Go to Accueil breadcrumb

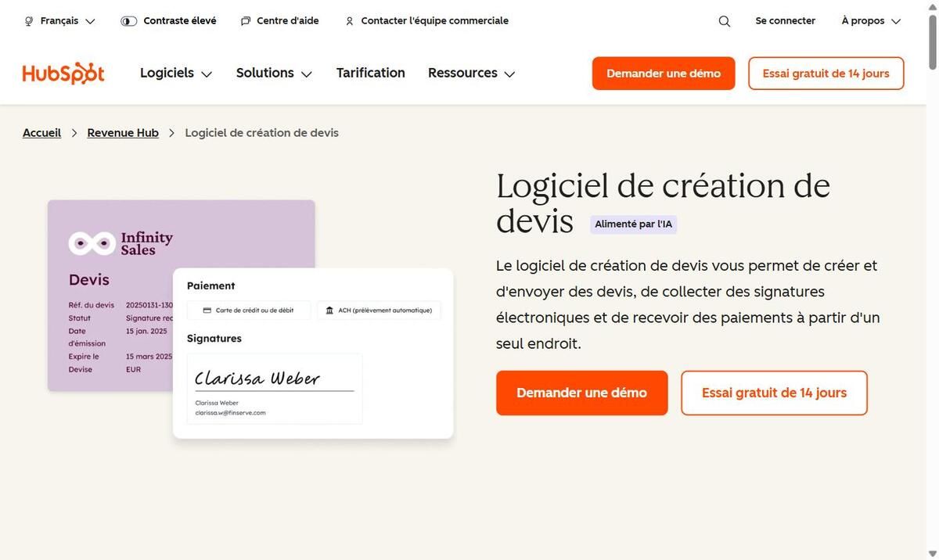click(x=41, y=133)
